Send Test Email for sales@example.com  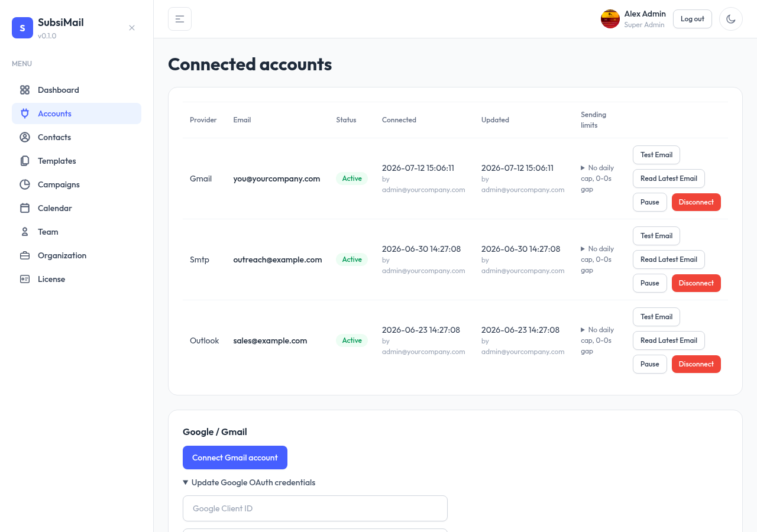656,317
